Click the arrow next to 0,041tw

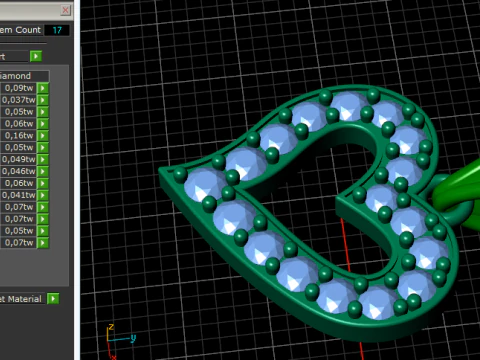43,195
